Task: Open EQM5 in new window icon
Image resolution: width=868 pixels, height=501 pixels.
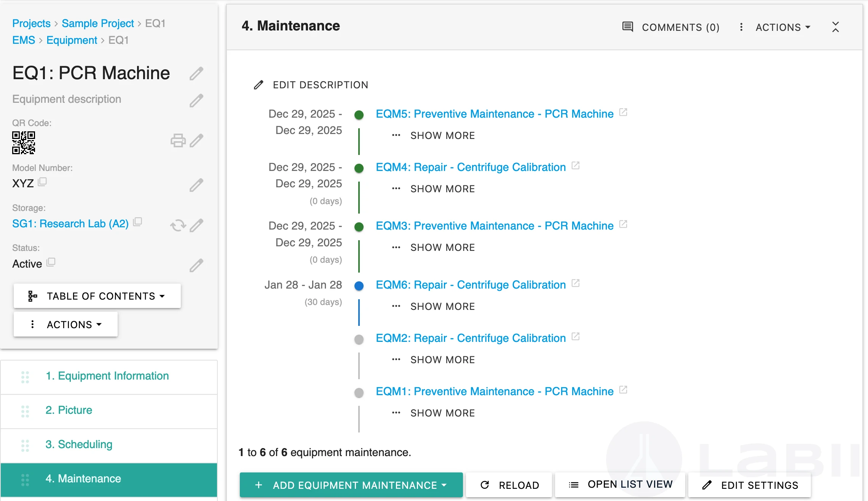Action: [x=623, y=112]
